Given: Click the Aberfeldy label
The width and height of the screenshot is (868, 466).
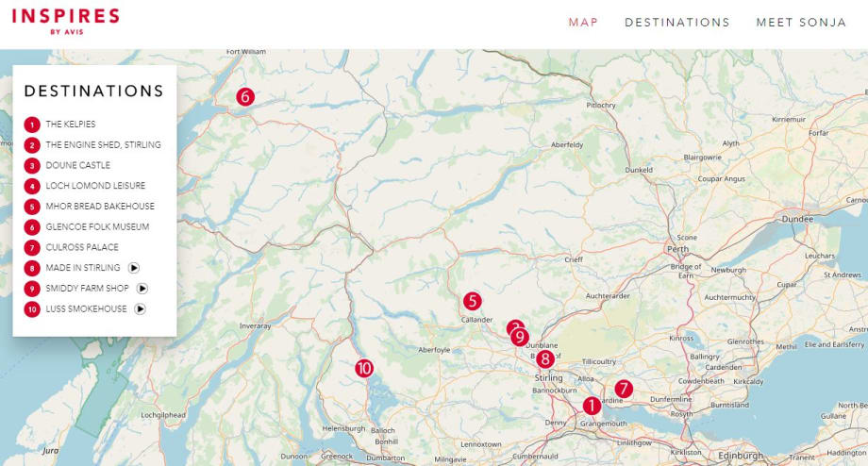Looking at the screenshot, I should [567, 145].
